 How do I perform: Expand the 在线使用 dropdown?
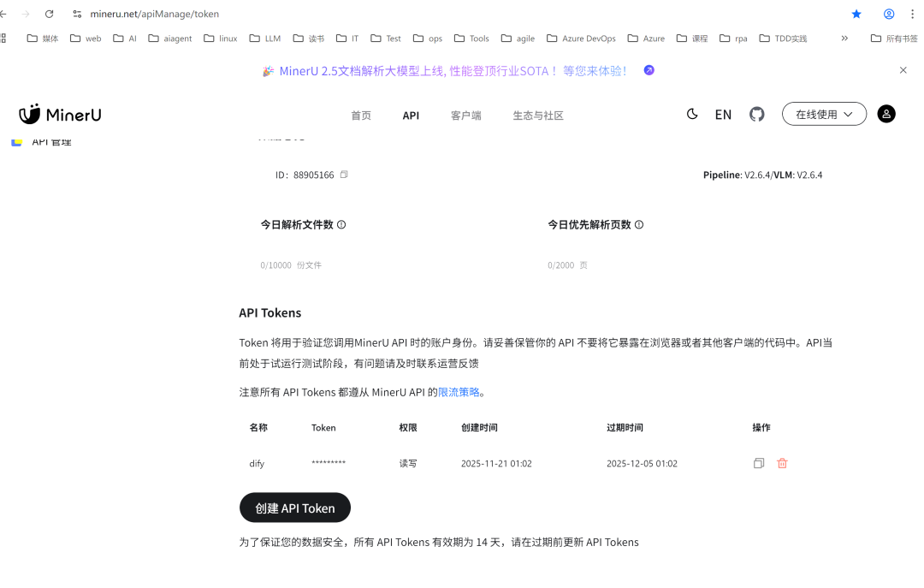pyautogui.click(x=824, y=115)
